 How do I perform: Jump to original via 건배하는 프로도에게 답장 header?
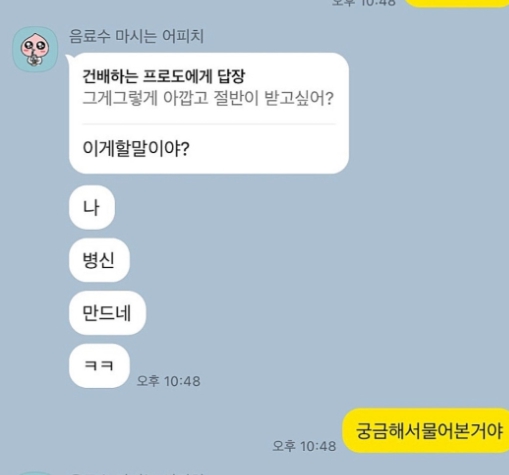click(x=164, y=76)
